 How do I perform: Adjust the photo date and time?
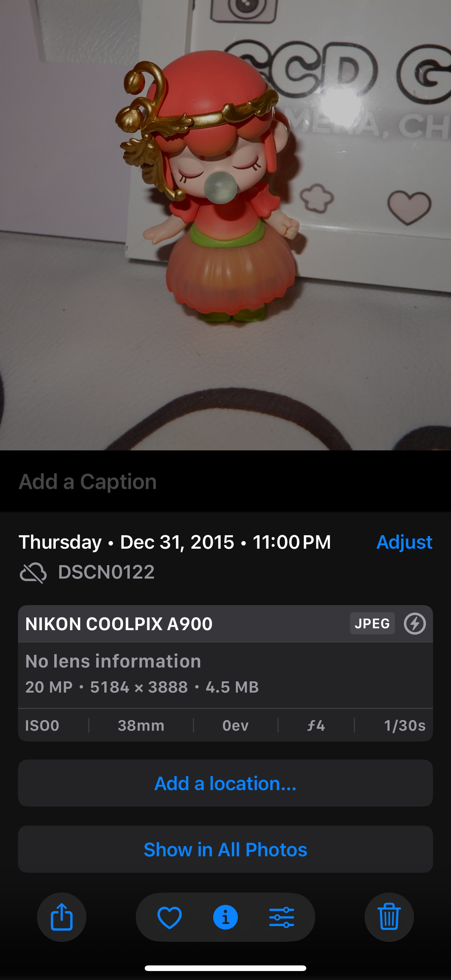[x=404, y=542]
